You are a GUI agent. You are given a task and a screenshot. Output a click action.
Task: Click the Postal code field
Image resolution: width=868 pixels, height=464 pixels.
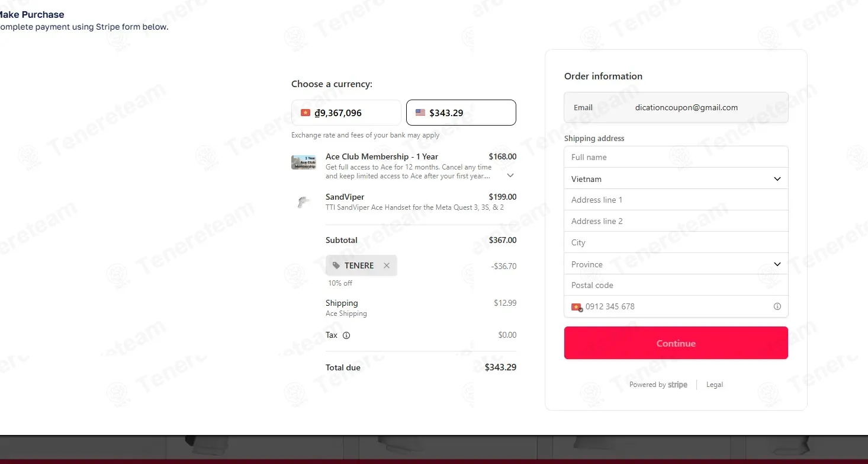676,285
